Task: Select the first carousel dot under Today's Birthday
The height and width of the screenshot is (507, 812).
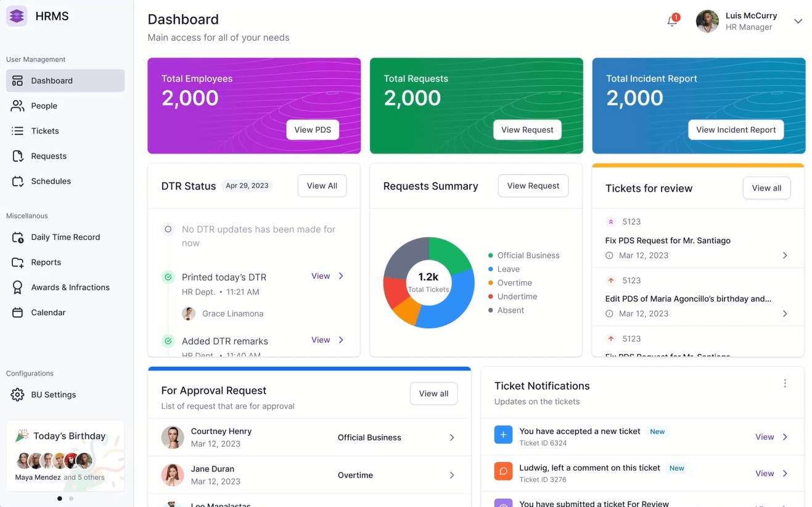Action: coord(60,498)
